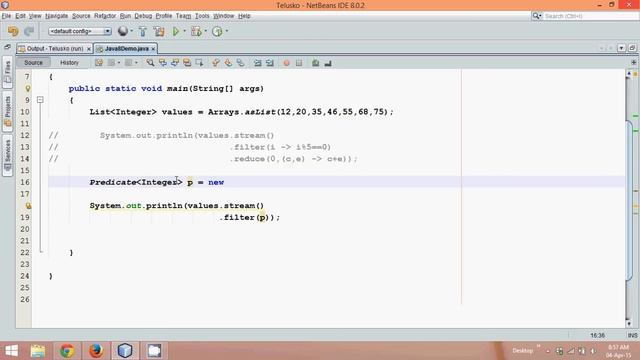Click the INS insert mode indicator
The width and height of the screenshot is (640, 360).
pos(632,335)
